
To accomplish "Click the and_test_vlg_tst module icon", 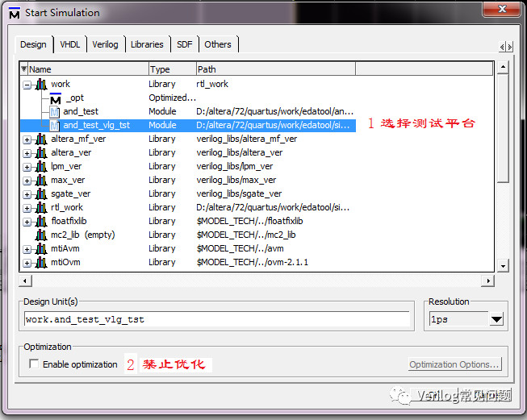I will [x=54, y=126].
